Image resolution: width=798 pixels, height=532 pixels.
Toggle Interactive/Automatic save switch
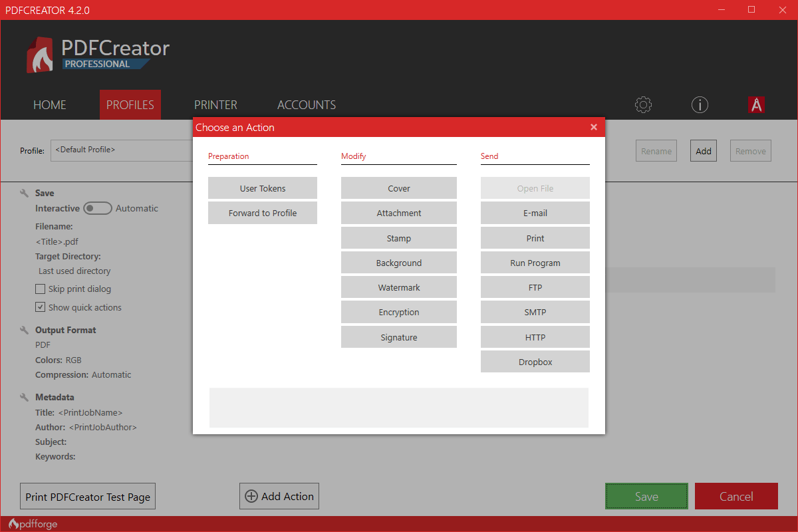(98, 208)
